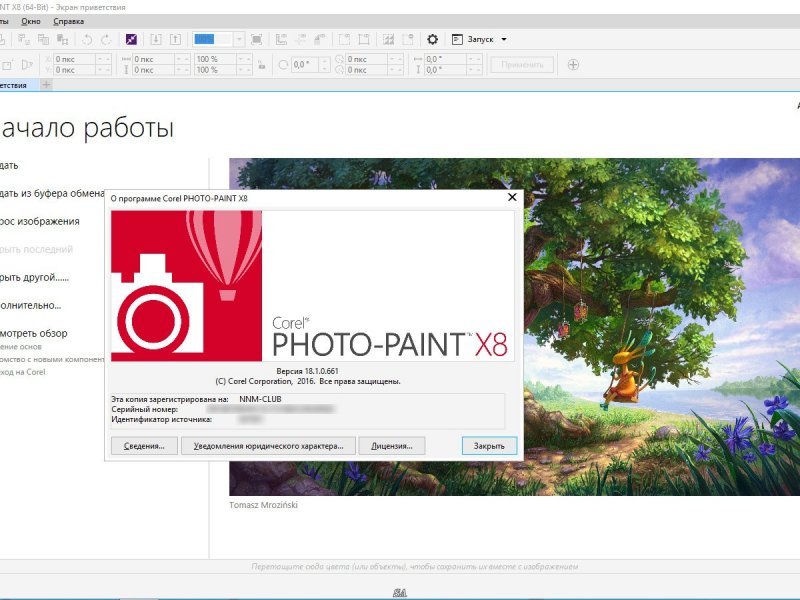Click the Copy icon in the toolbar
The height and width of the screenshot is (600, 800).
pyautogui.click(x=43, y=39)
